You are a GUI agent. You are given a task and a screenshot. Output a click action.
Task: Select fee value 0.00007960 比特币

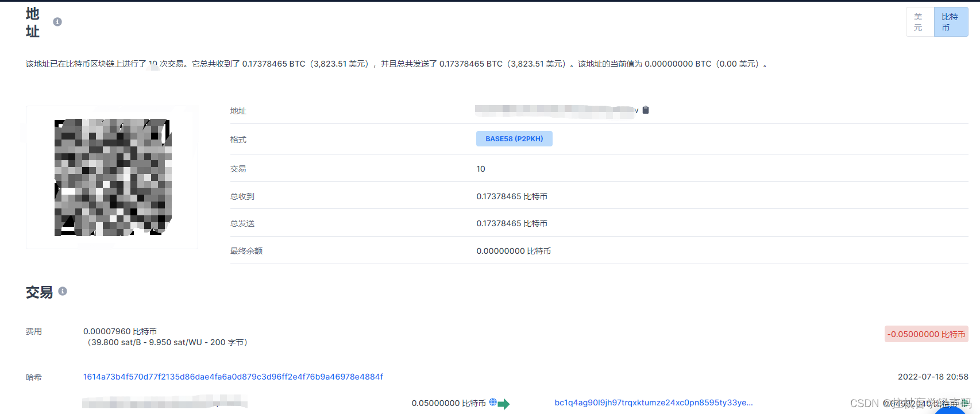(x=120, y=331)
